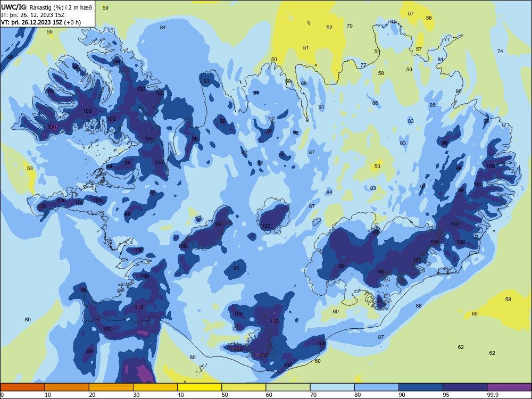Click the humidity value '81' in the northeast
532x399 pixels.
(x=440, y=60)
